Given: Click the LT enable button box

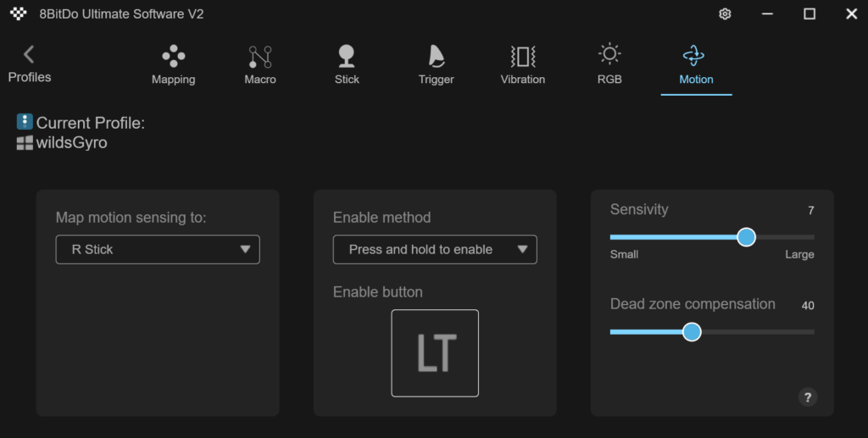Looking at the screenshot, I should click(435, 353).
